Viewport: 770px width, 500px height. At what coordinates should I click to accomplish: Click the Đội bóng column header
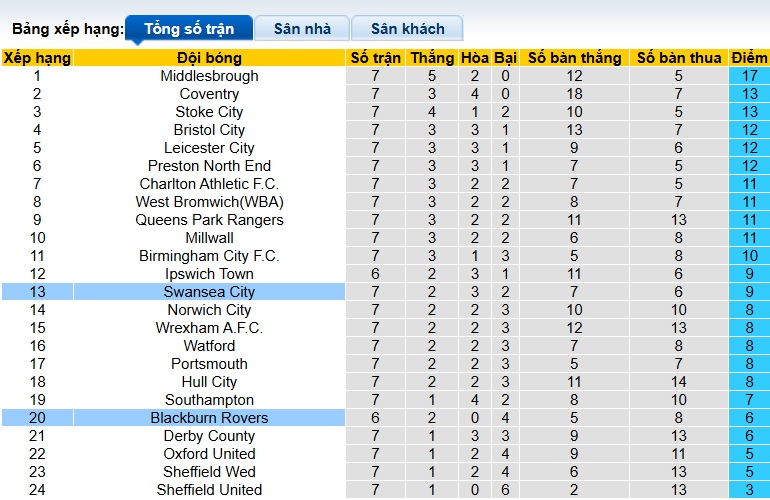tap(209, 58)
